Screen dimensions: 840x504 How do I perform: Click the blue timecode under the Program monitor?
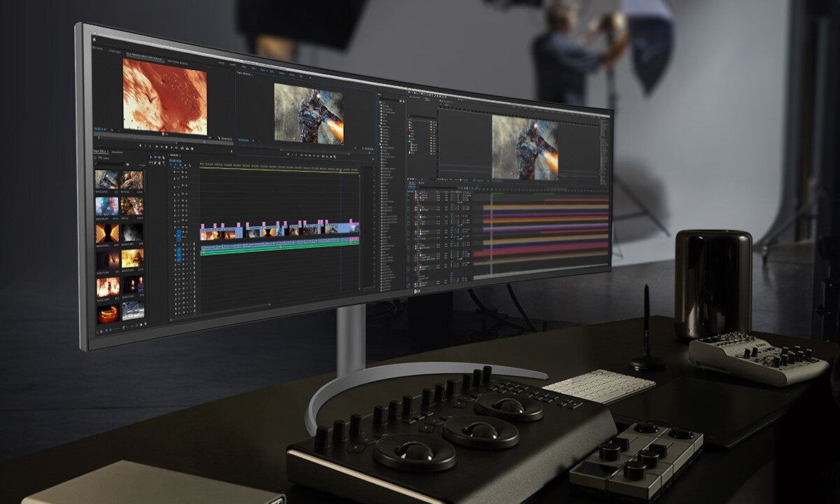(244, 140)
